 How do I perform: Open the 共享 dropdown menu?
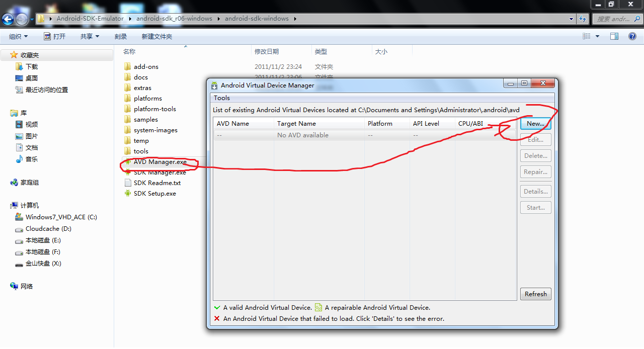[x=90, y=36]
